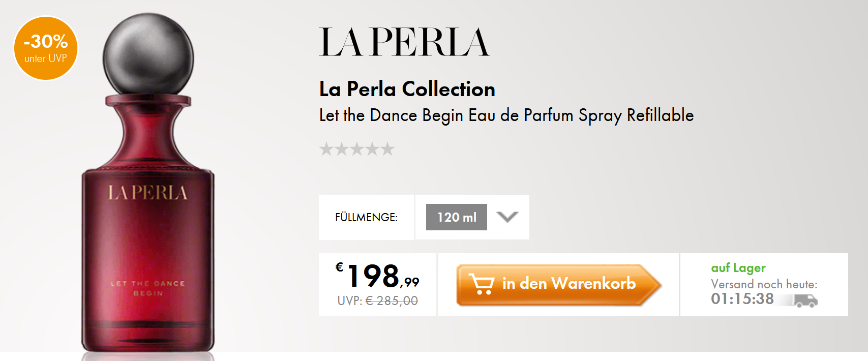Click the green 'auf Lager' status
The width and height of the screenshot is (868, 361).
(x=738, y=268)
